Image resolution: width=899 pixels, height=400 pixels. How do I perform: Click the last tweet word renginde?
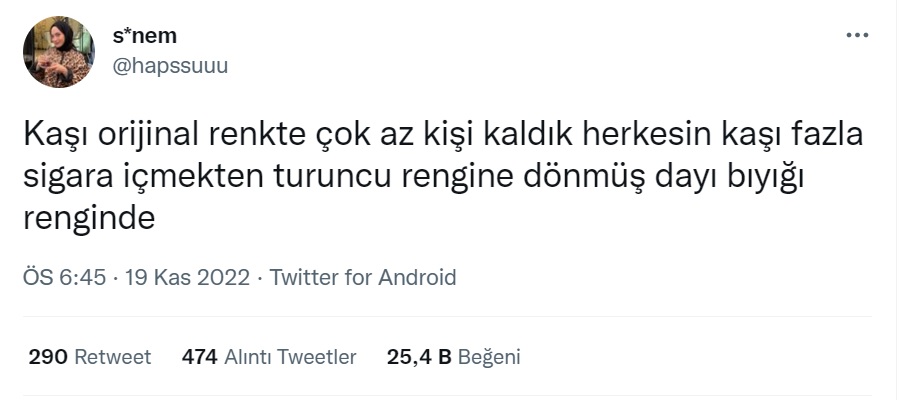click(x=89, y=219)
